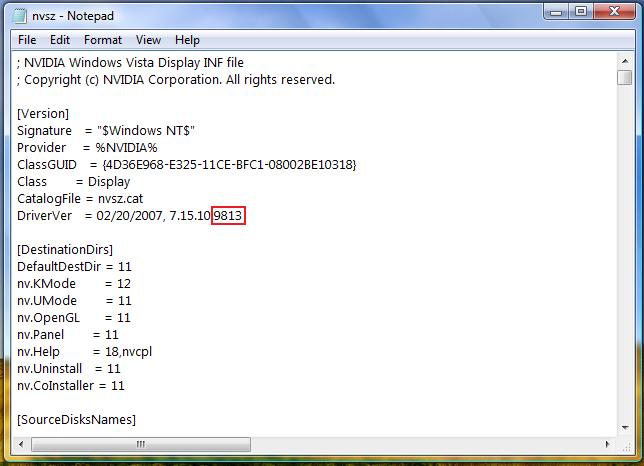Click the DriverVer date 02/20/2007

pyautogui.click(x=129, y=216)
